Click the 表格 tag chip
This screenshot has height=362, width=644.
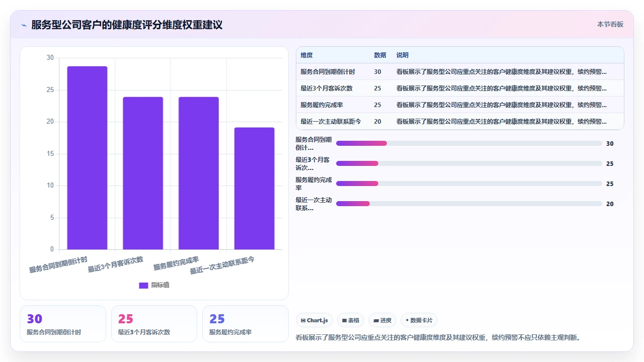[x=351, y=320]
